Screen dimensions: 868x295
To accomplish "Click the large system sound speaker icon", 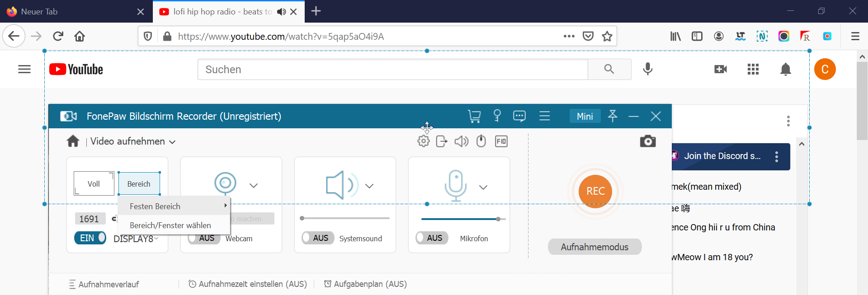I will pyautogui.click(x=342, y=185).
